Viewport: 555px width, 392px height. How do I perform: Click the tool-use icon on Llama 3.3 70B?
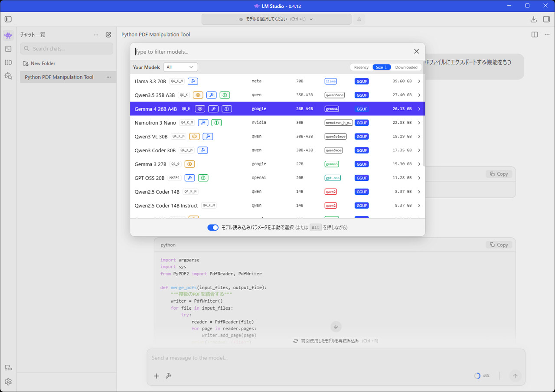(x=193, y=81)
